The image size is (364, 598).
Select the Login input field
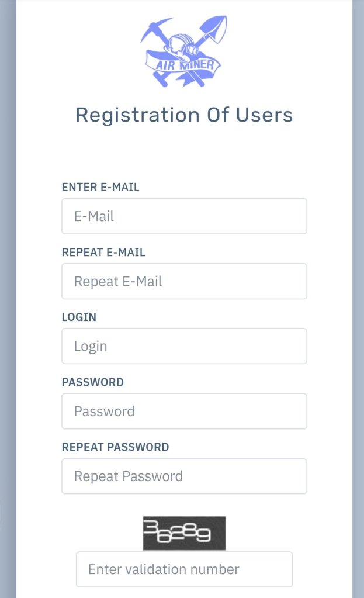coord(184,346)
